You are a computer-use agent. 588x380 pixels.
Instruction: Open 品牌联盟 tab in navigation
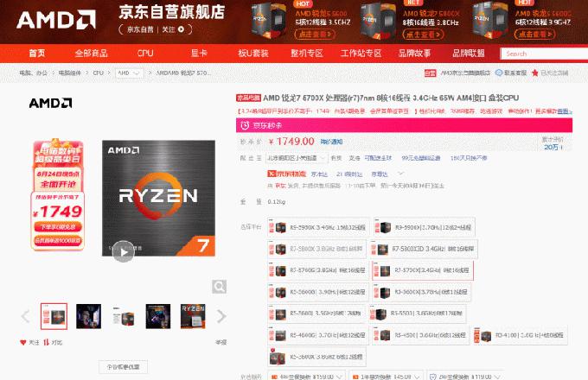click(469, 54)
